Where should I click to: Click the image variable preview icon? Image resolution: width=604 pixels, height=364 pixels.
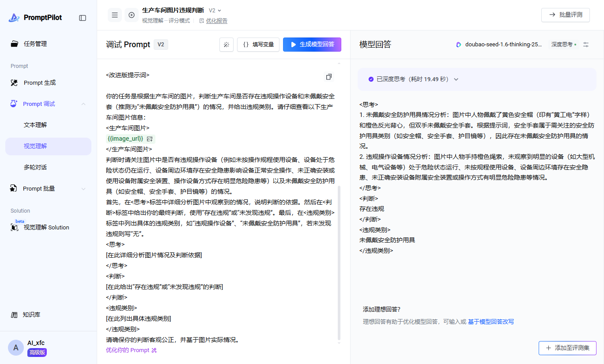(x=150, y=139)
